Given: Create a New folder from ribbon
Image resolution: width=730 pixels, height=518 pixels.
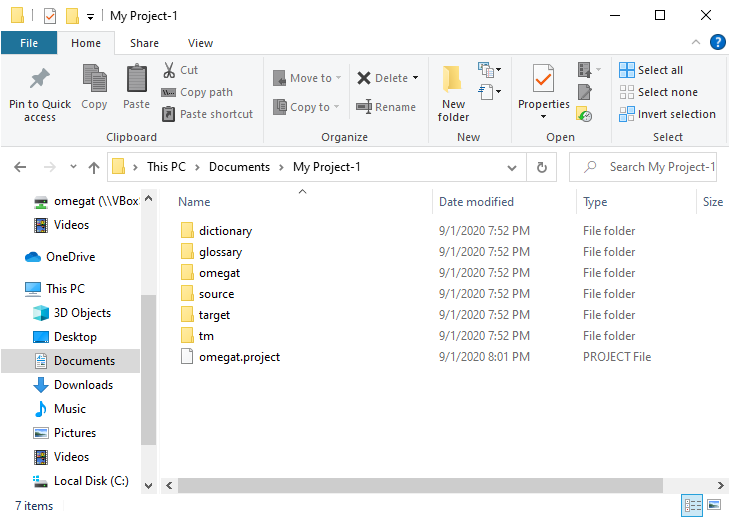Looking at the screenshot, I should (x=453, y=93).
